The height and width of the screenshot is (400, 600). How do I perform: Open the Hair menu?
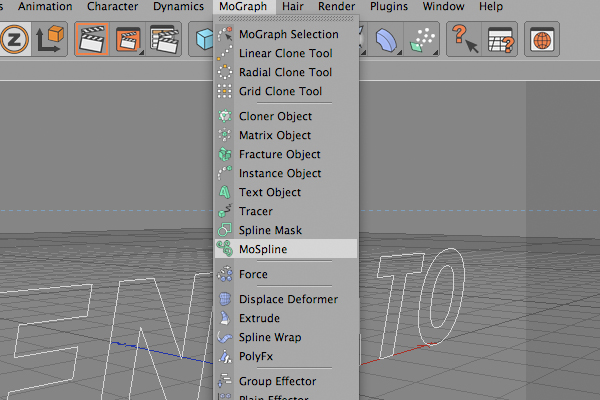pos(293,7)
